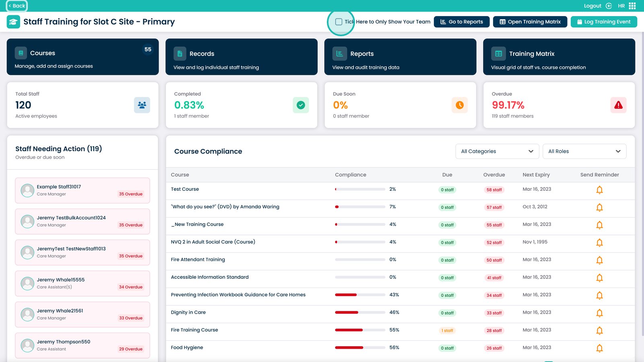The width and height of the screenshot is (644, 362).
Task: Open the HR apps grid icon
Action: click(x=632, y=6)
